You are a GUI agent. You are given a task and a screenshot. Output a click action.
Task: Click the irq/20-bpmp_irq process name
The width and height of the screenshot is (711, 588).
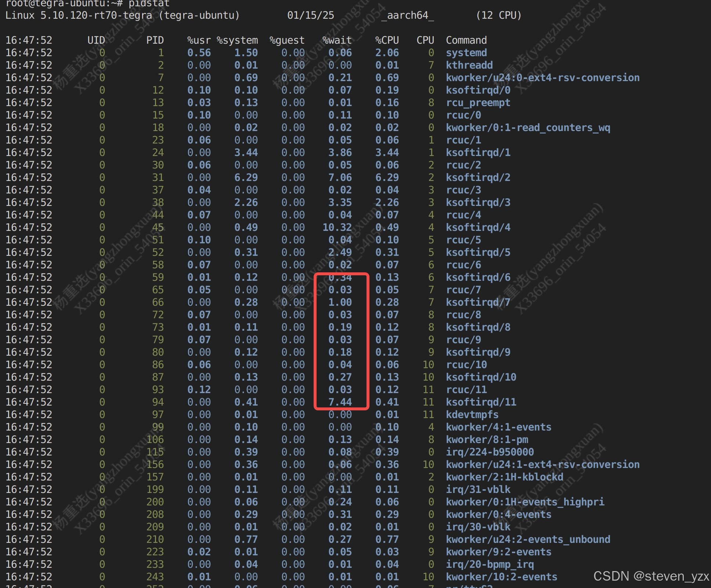tap(490, 565)
